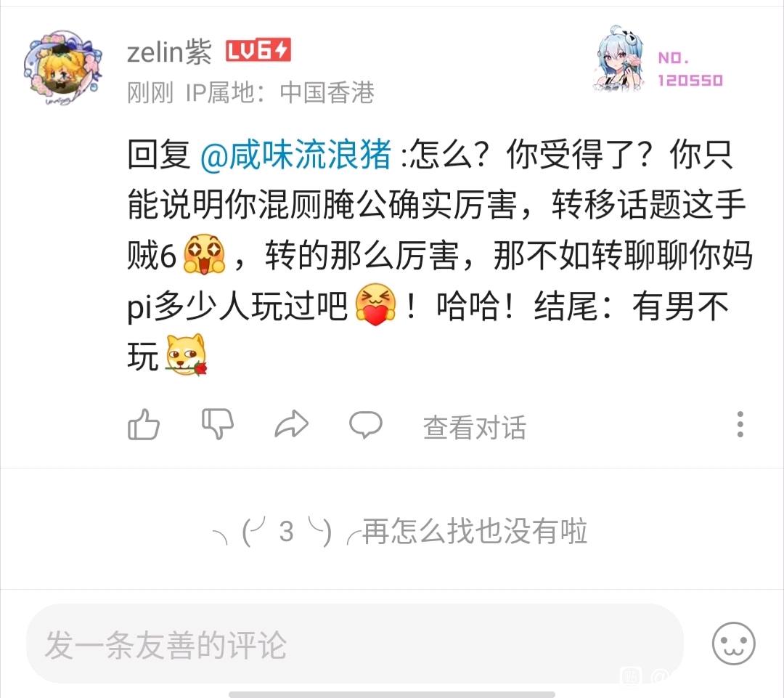784x698 pixels.
Task: Tap the zelin紫 username
Action: coord(169,52)
